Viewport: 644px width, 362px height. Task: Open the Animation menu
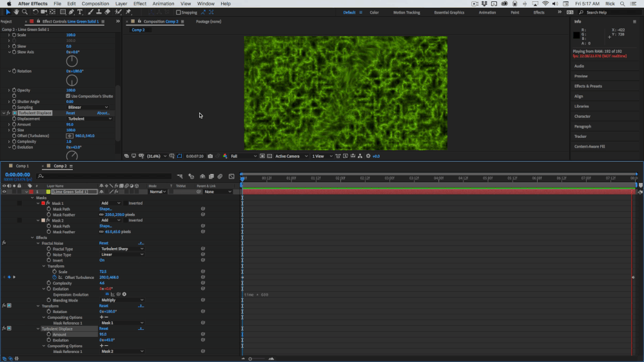[163, 4]
